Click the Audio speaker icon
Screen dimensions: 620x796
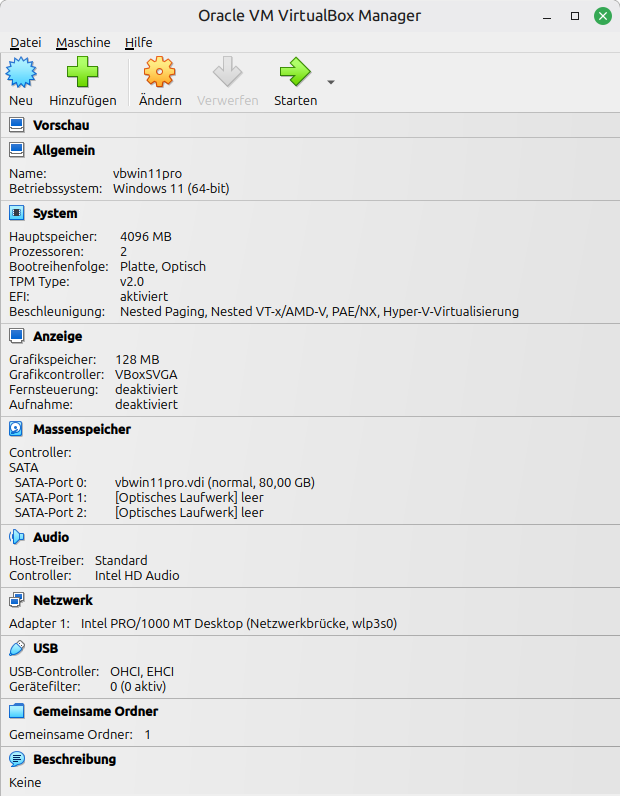[16, 537]
